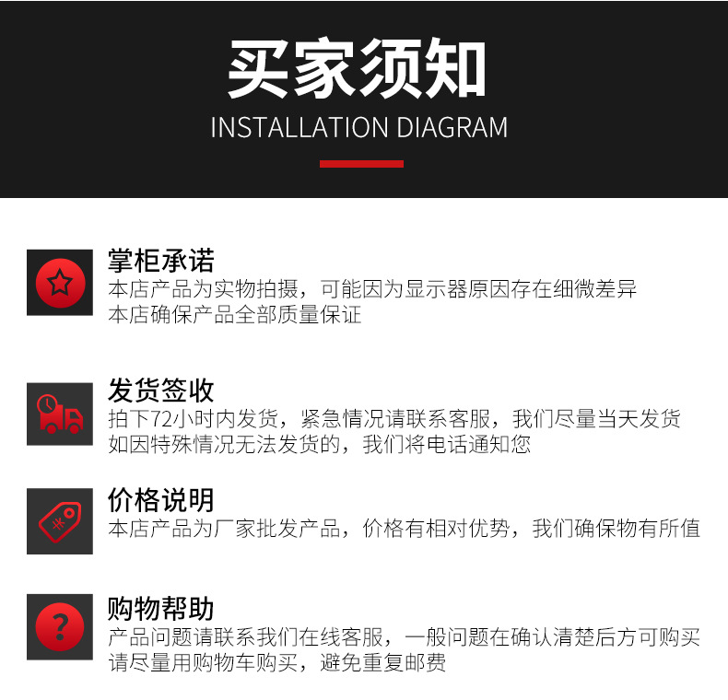The width and height of the screenshot is (728, 700).
Task: Select the 价格说明 heading
Action: tap(160, 500)
